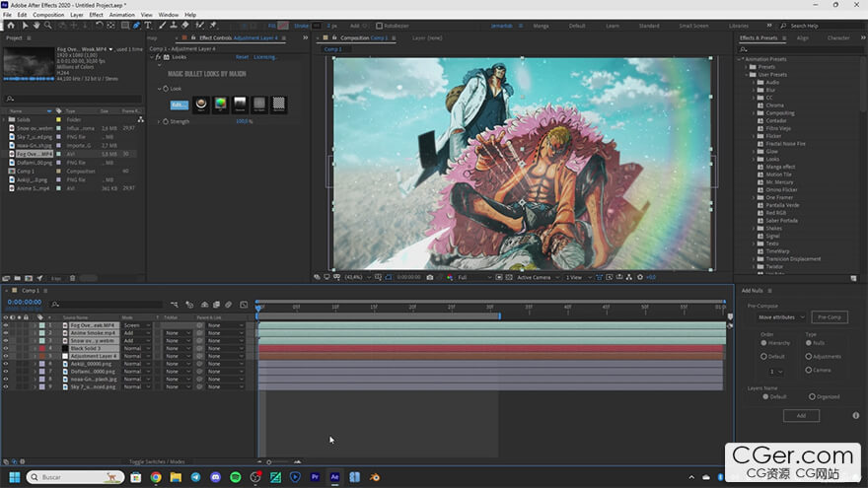Select the Rectangle shape tool
This screenshot has height=488, width=868.
[125, 26]
